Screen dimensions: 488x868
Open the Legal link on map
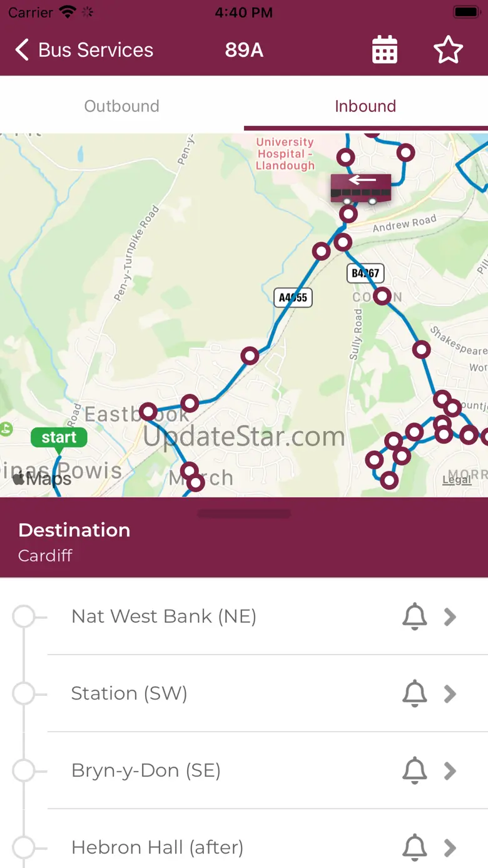tap(456, 480)
